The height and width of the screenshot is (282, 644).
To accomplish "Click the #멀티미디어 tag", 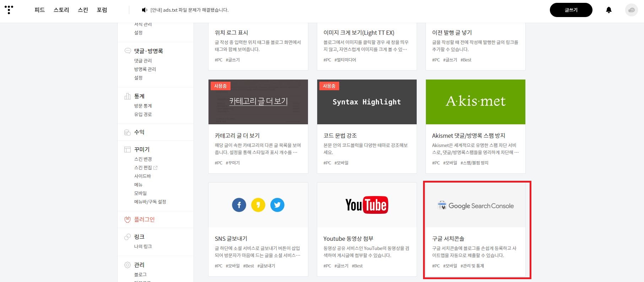I will point(345,60).
